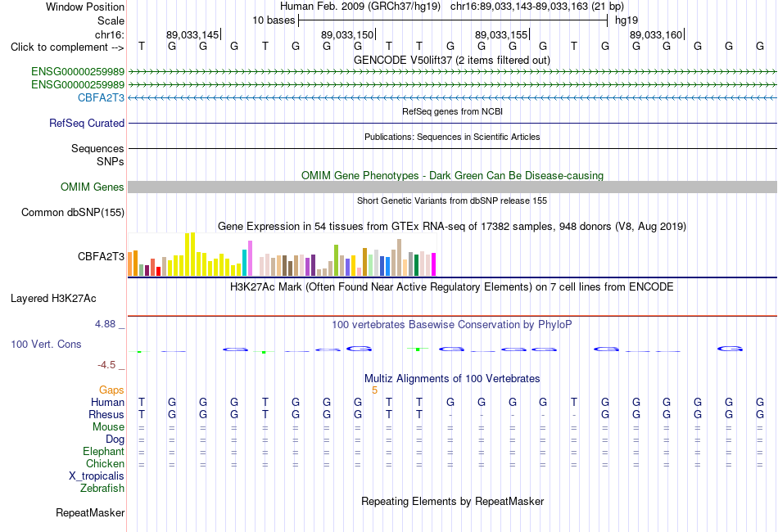The height and width of the screenshot is (532, 778).
Task: Open the 'RefSeq genes from NCBI' title
Action: pos(452,111)
